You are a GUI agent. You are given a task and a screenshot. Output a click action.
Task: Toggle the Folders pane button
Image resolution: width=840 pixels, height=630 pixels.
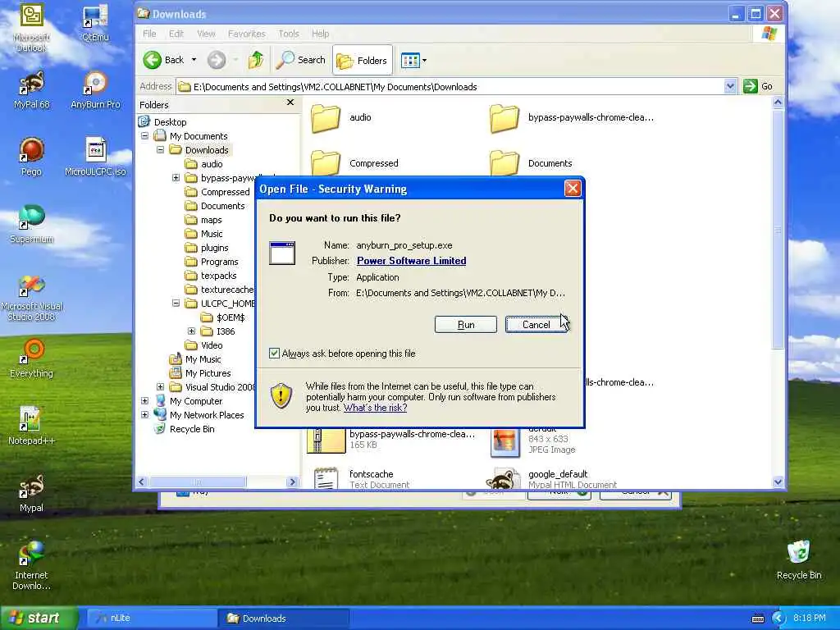pos(362,60)
